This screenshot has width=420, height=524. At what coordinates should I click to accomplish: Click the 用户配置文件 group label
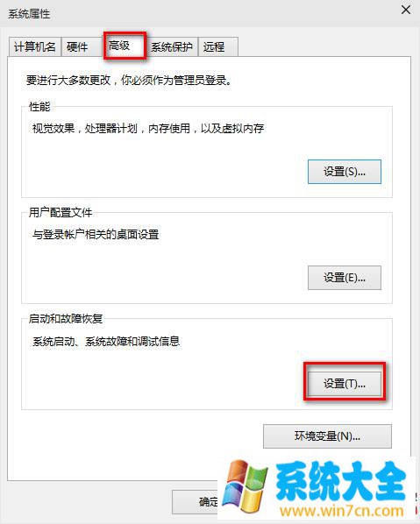pyautogui.click(x=61, y=213)
